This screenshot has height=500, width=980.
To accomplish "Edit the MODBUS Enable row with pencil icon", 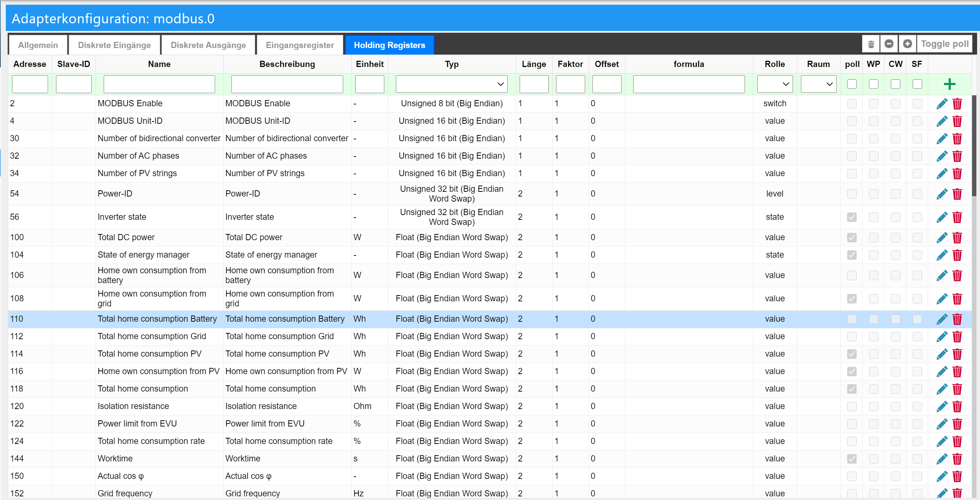I will [942, 103].
